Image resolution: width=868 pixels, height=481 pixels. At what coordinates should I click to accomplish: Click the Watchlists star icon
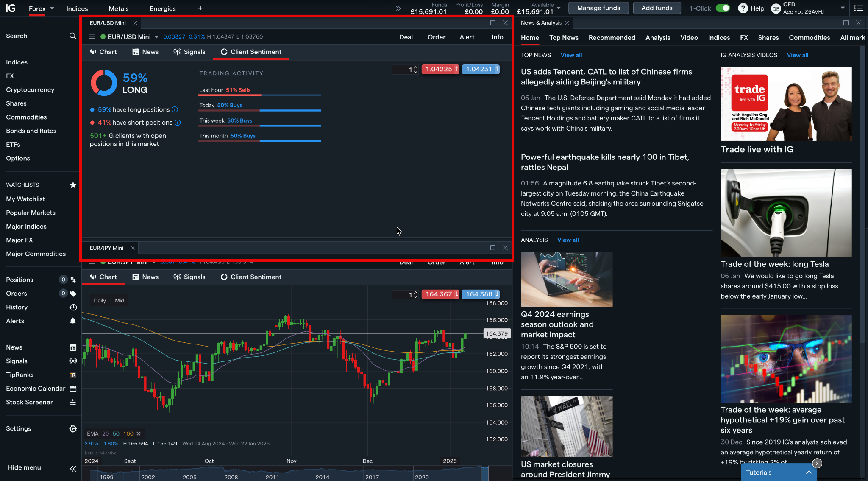[x=72, y=185]
